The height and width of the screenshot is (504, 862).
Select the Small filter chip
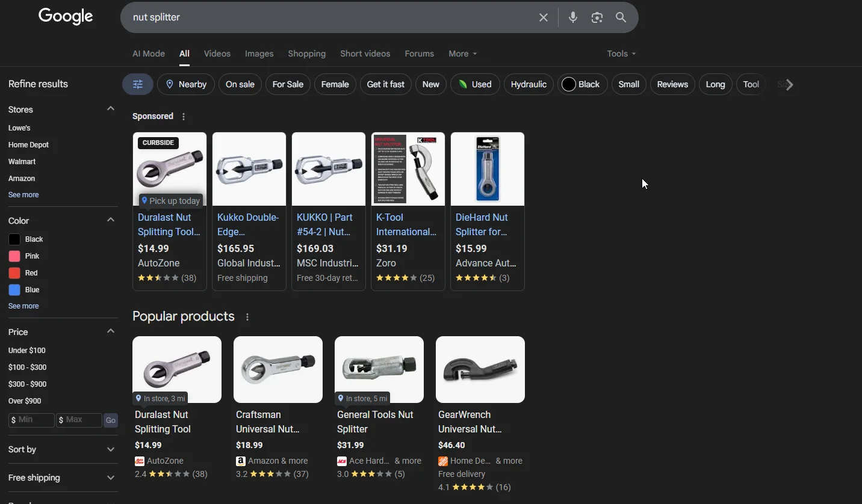629,84
